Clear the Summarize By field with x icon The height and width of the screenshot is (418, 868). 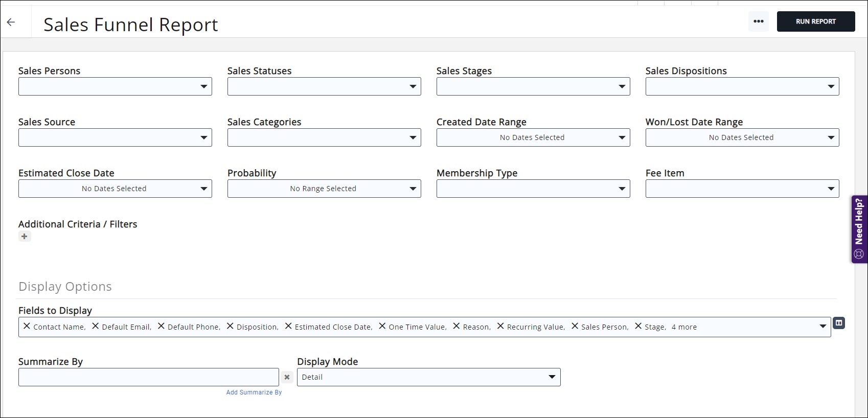pyautogui.click(x=287, y=377)
